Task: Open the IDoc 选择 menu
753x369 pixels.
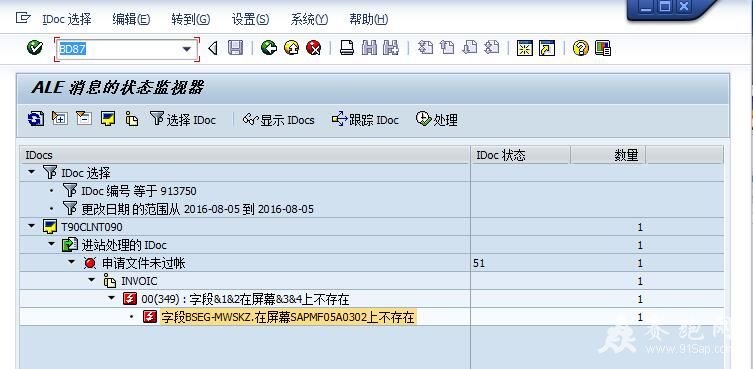Action: (67, 20)
